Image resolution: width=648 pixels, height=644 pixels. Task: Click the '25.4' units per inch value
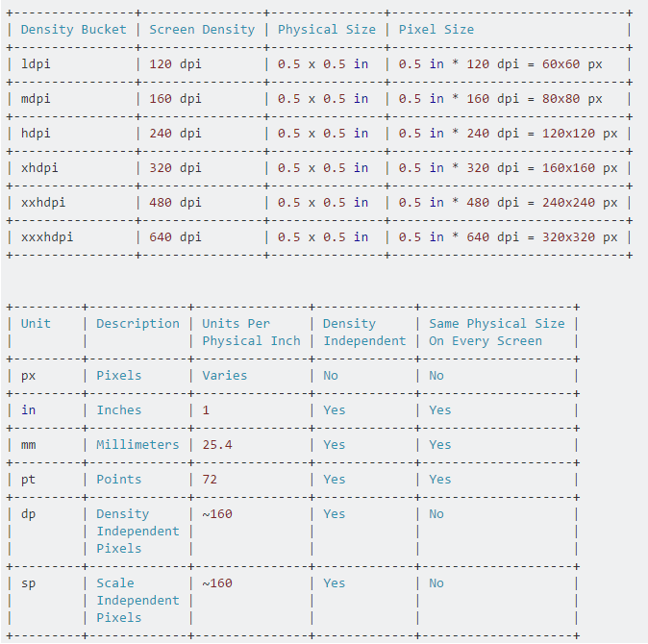click(x=217, y=445)
